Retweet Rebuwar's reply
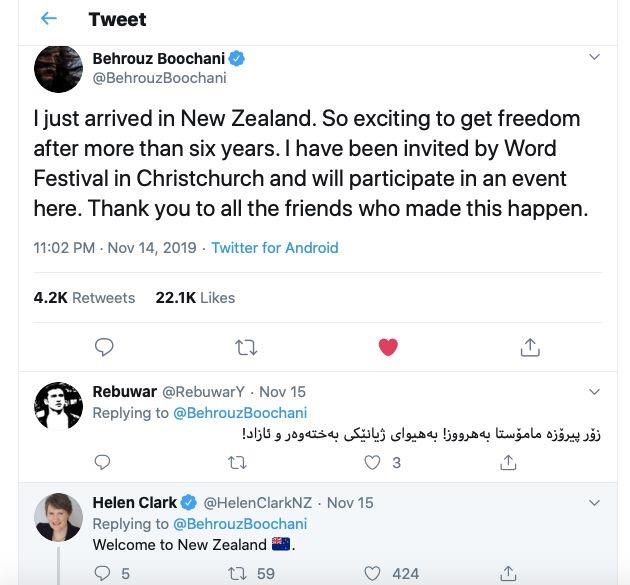The height and width of the screenshot is (585, 630). [x=237, y=462]
